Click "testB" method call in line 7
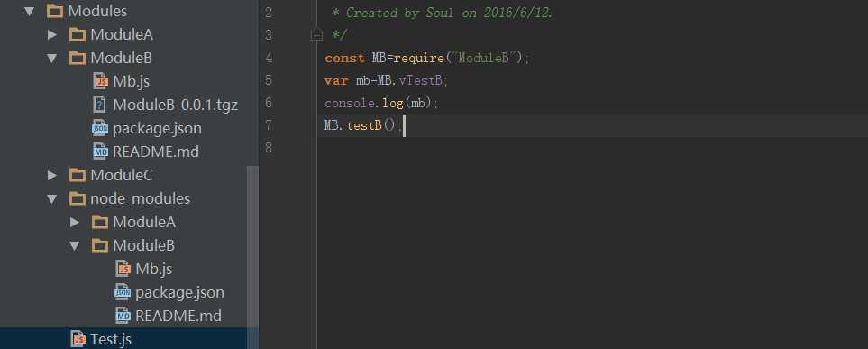This screenshot has height=349, width=868. click(364, 125)
